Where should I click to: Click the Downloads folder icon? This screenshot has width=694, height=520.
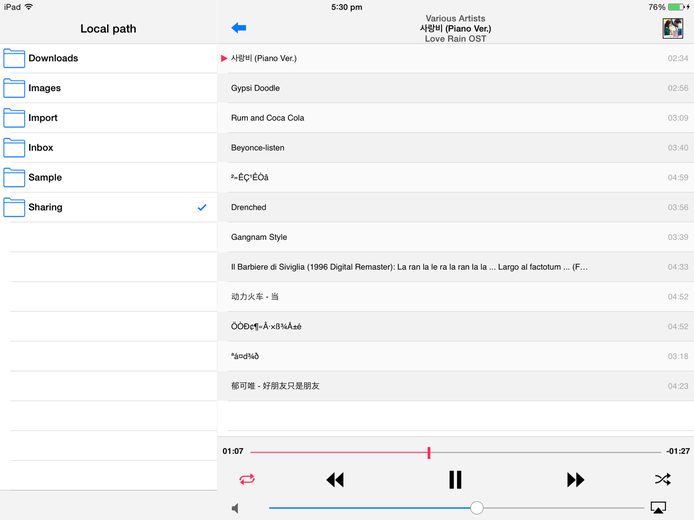(14, 58)
